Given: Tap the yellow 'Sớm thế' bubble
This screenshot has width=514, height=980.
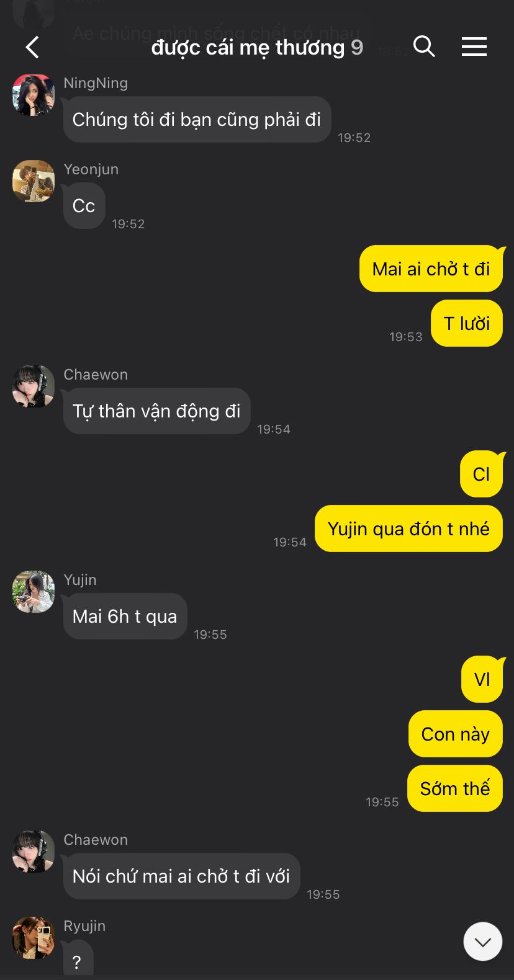Looking at the screenshot, I should pyautogui.click(x=455, y=788).
